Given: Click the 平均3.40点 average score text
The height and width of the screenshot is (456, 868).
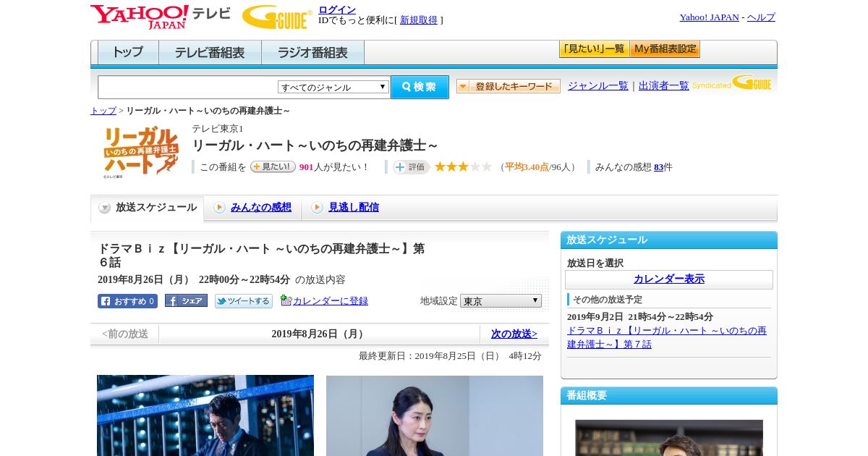Looking at the screenshot, I should (527, 167).
